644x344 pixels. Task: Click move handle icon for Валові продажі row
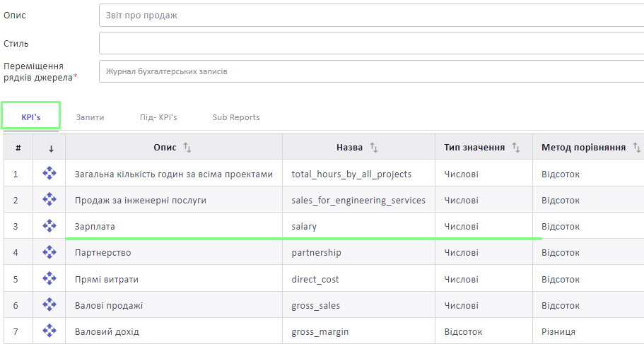(49, 304)
